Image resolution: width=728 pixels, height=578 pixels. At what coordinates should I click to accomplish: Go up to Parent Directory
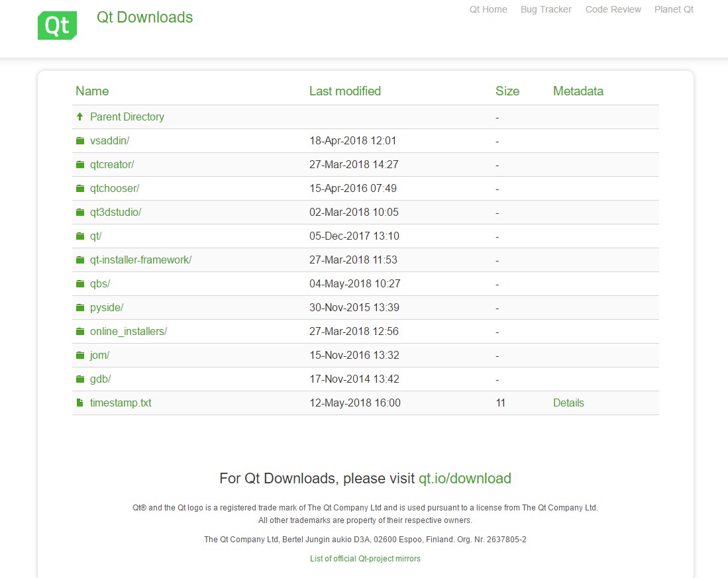pos(127,117)
